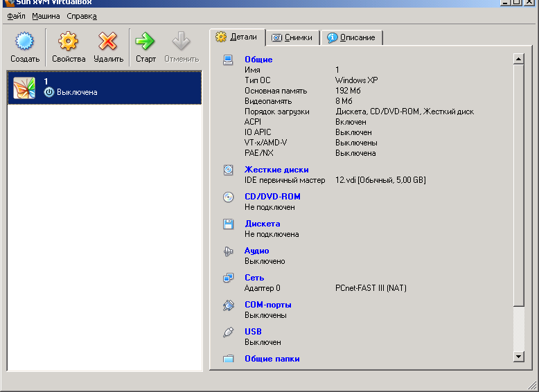Open the Общие settings link
The image size is (539, 392).
tap(258, 60)
